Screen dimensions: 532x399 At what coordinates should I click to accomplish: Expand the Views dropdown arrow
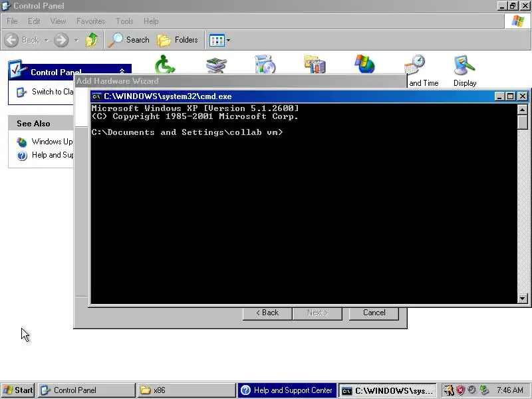coord(228,41)
